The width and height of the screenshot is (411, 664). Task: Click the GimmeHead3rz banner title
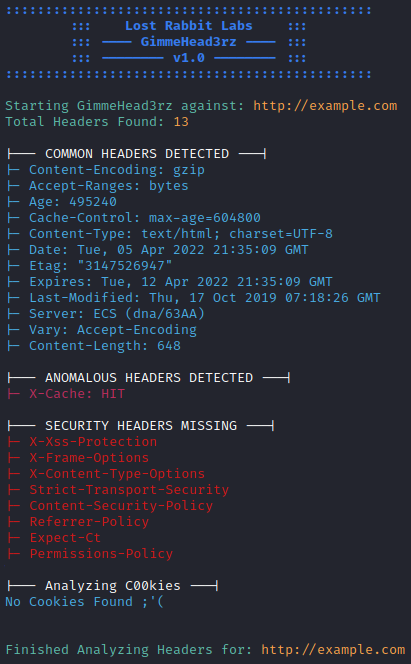(189, 42)
